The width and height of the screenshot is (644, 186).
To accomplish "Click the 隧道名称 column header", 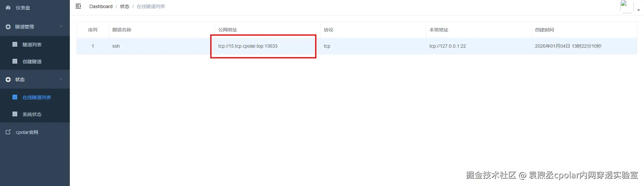I will pos(122,30).
